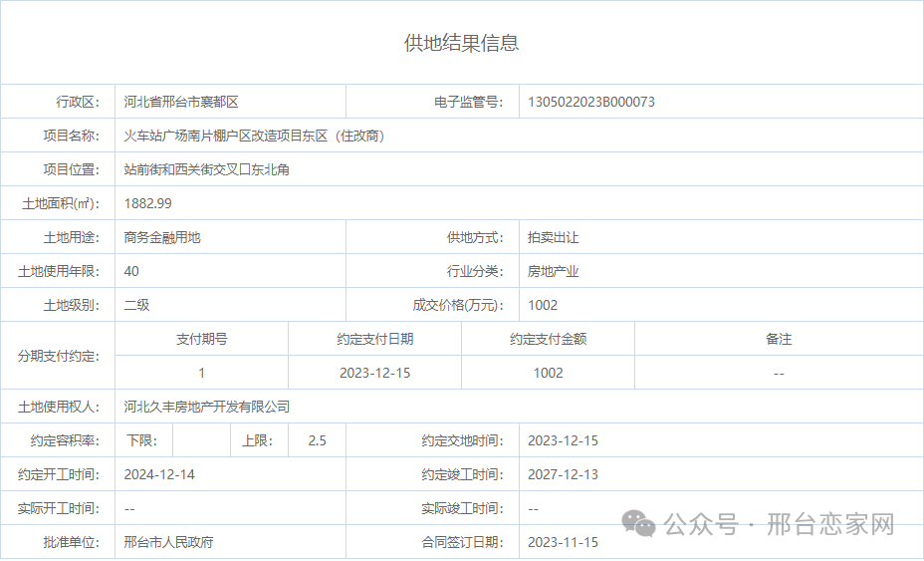The height and width of the screenshot is (561, 924).
Task: Select the 约定竣工时间 label
Action: [463, 475]
